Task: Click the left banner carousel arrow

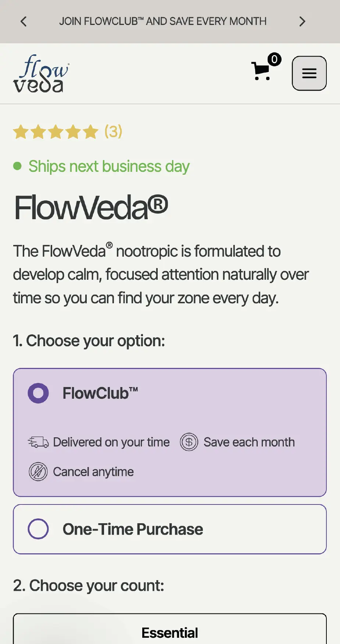Action: coord(24,21)
